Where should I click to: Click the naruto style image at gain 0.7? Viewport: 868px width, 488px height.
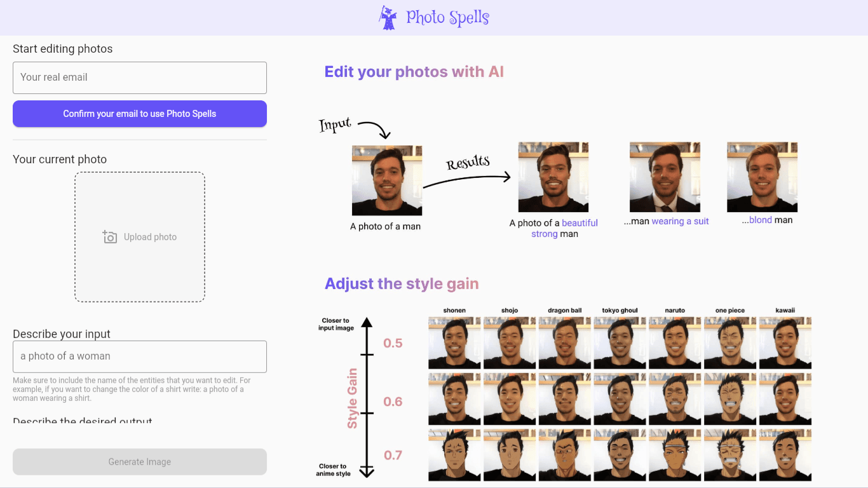click(x=675, y=455)
